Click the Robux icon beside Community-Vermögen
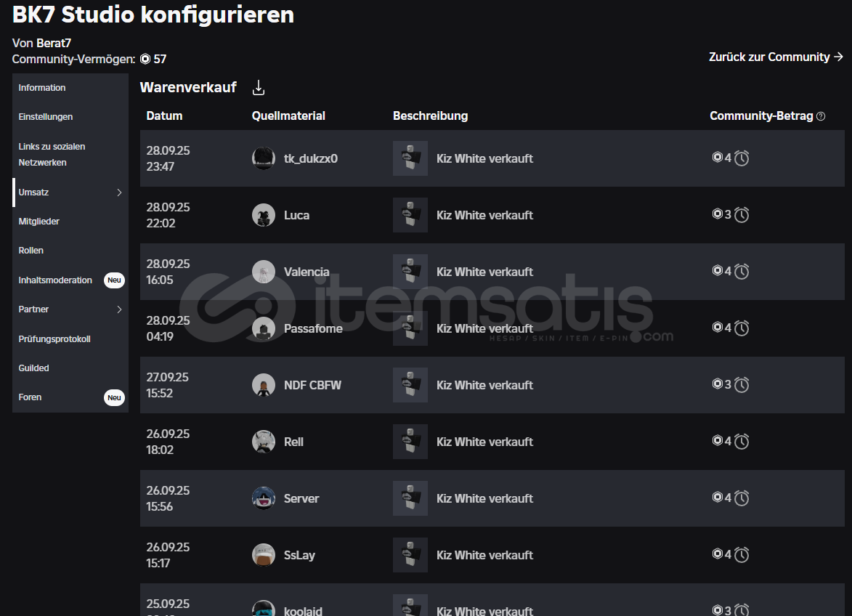852x616 pixels. [145, 60]
